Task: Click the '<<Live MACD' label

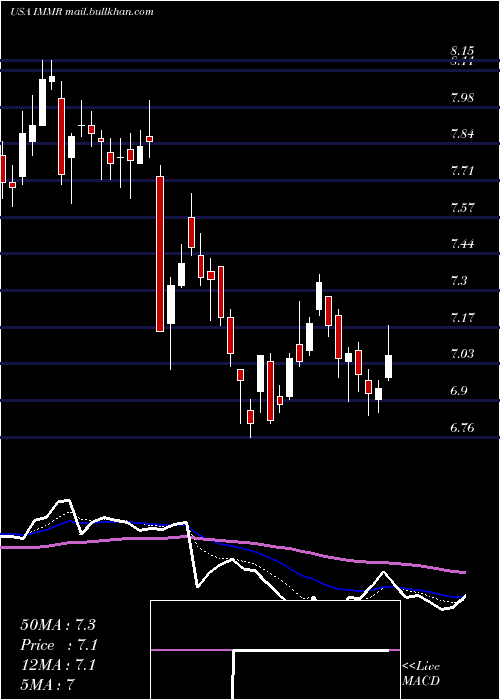Action: tap(421, 673)
